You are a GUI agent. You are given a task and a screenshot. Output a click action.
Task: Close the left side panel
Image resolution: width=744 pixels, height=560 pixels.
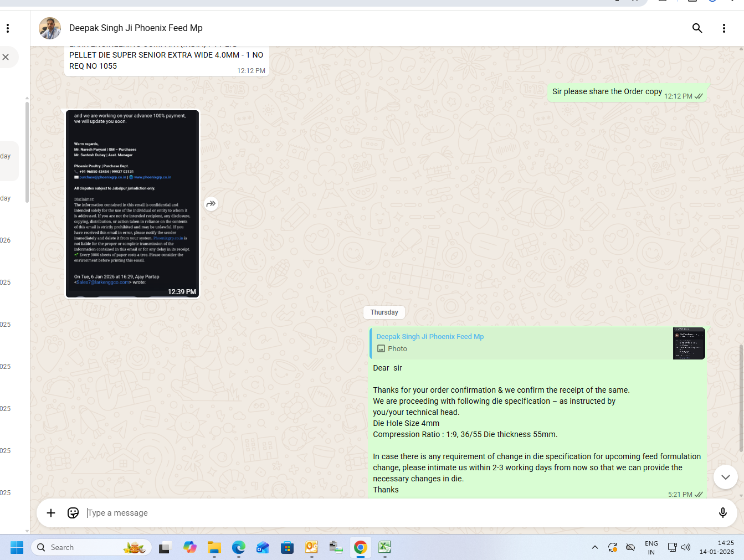pyautogui.click(x=6, y=57)
